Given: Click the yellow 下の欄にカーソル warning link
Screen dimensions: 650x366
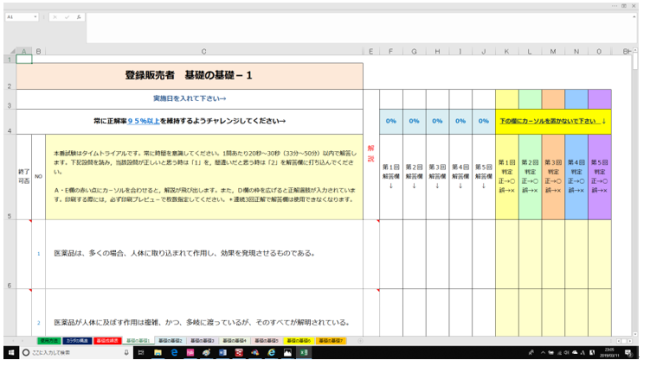Looking at the screenshot, I should [x=553, y=121].
